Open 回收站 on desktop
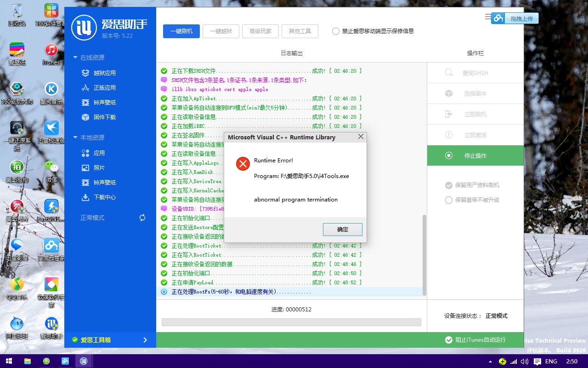Screen dimensions: 588x368 click(x=17, y=14)
